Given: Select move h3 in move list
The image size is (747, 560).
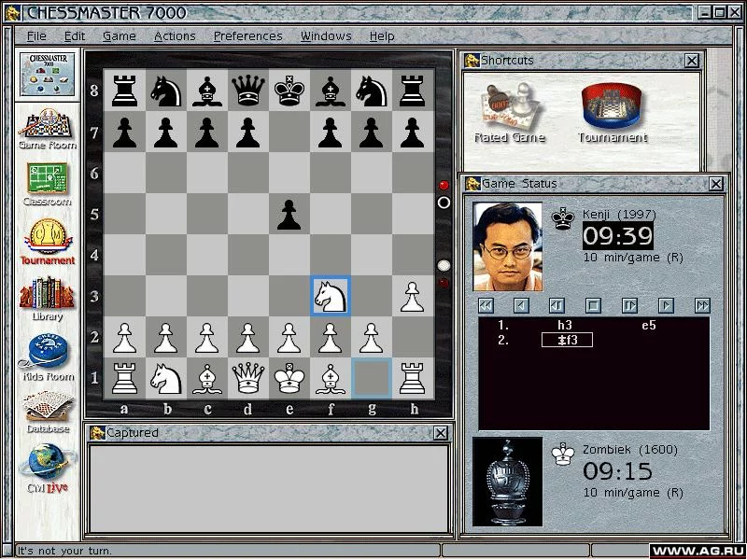Looking at the screenshot, I should point(565,325).
